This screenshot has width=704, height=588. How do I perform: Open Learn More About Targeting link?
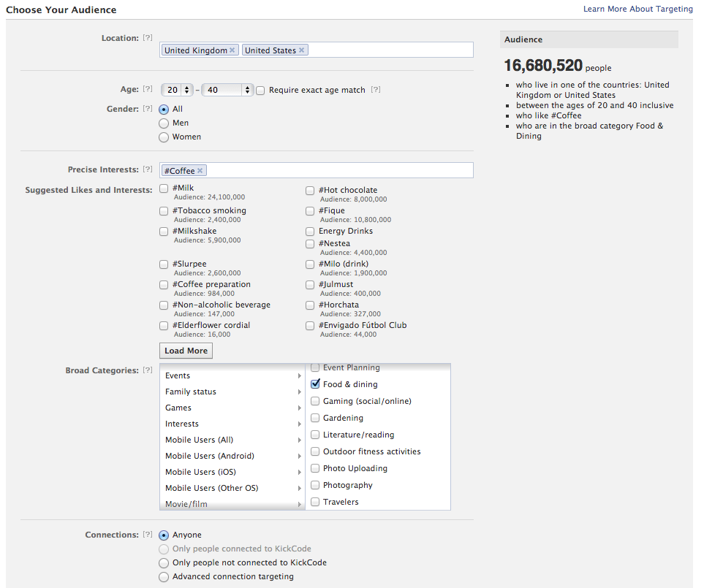pyautogui.click(x=638, y=9)
